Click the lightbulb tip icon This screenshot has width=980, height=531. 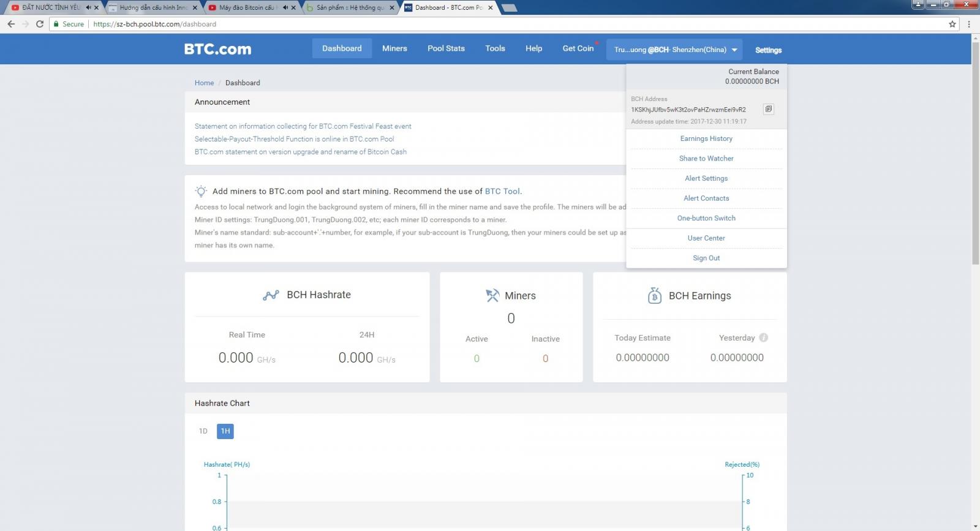[201, 191]
